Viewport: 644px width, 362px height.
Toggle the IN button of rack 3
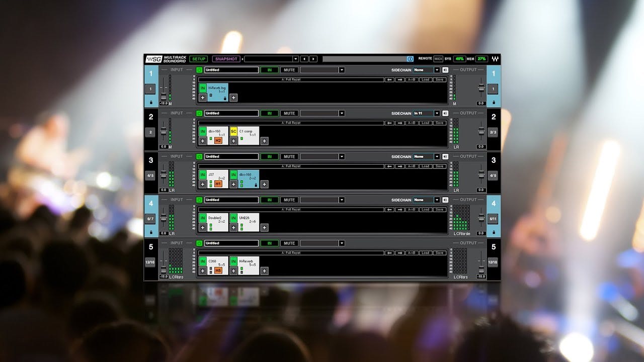[x=269, y=156]
